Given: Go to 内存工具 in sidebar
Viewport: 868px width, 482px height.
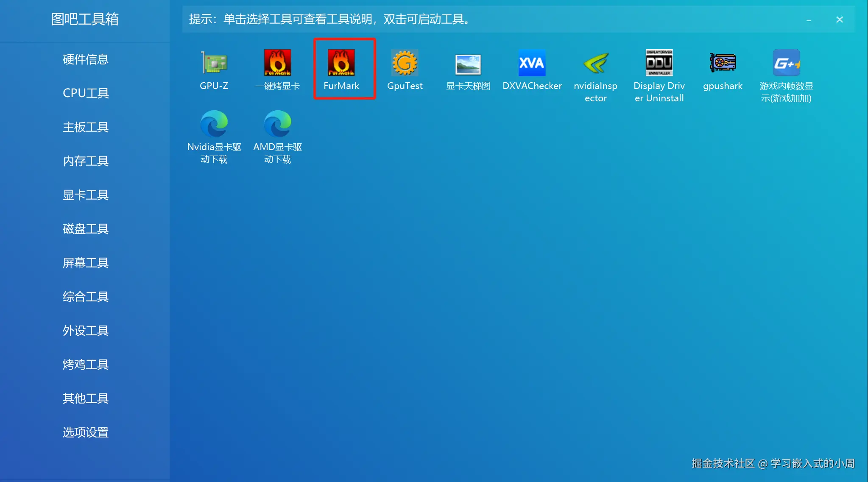Looking at the screenshot, I should [86, 161].
